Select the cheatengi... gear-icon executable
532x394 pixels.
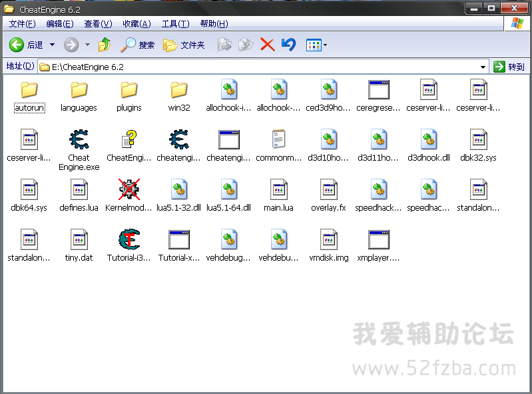pyautogui.click(x=179, y=146)
